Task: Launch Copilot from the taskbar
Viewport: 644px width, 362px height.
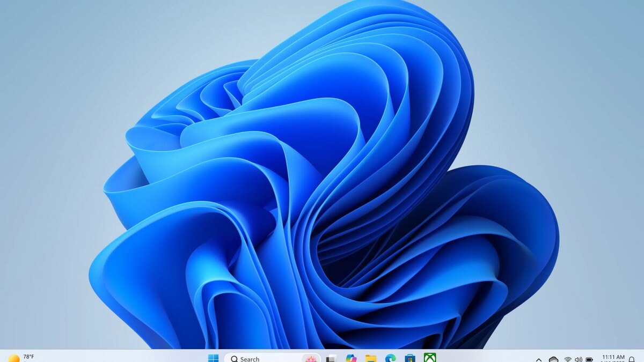Action: pos(351,358)
